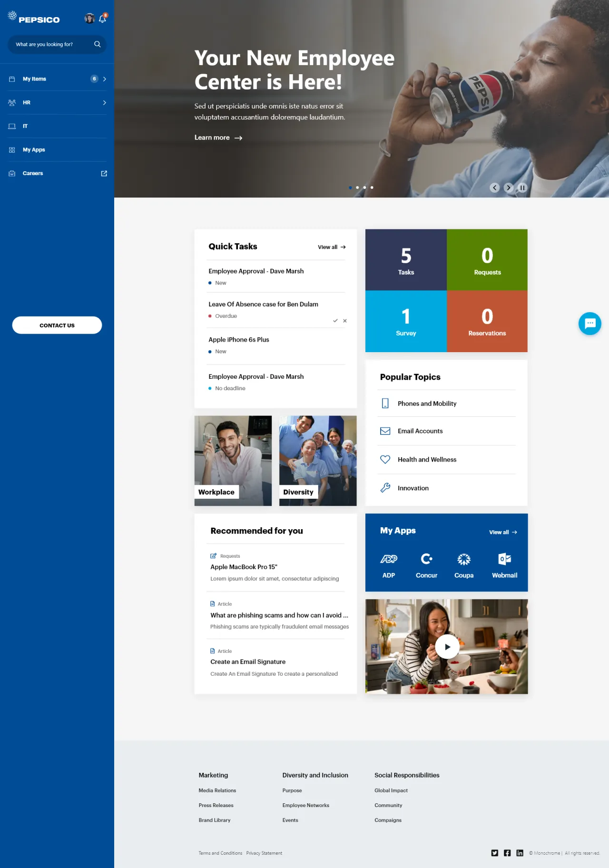Select the first carousel dot
This screenshot has height=868, width=609.
(x=350, y=187)
